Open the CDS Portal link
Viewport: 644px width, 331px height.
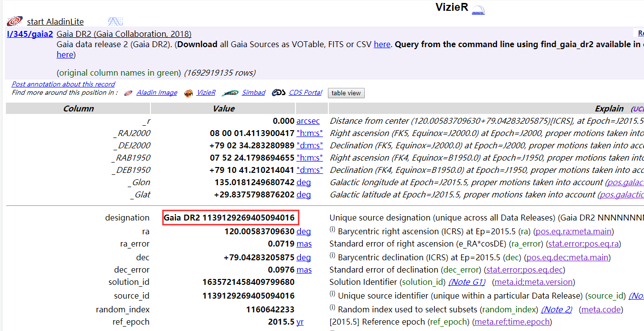[x=306, y=93]
